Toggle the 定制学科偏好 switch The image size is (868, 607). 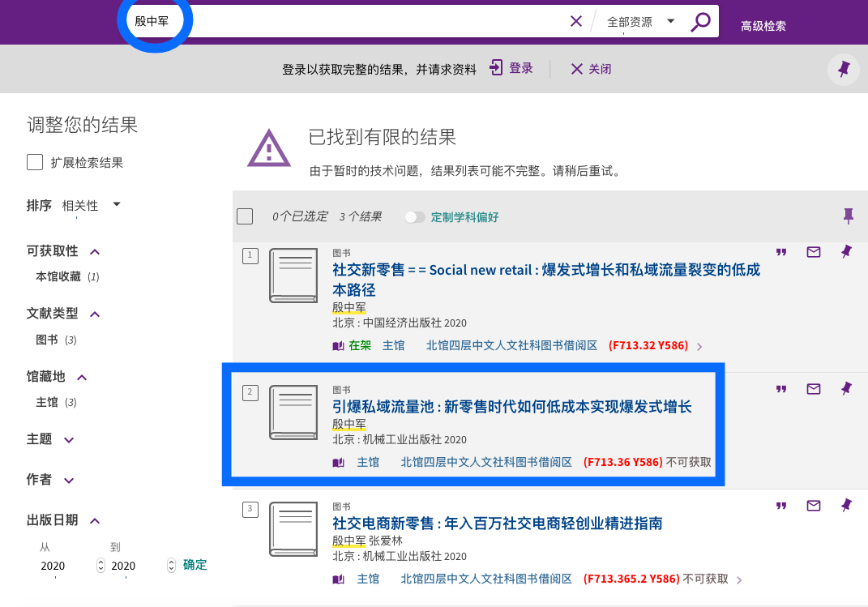(x=415, y=217)
